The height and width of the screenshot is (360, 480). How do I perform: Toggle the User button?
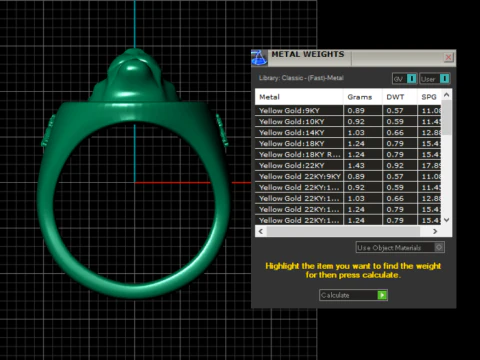coord(435,79)
